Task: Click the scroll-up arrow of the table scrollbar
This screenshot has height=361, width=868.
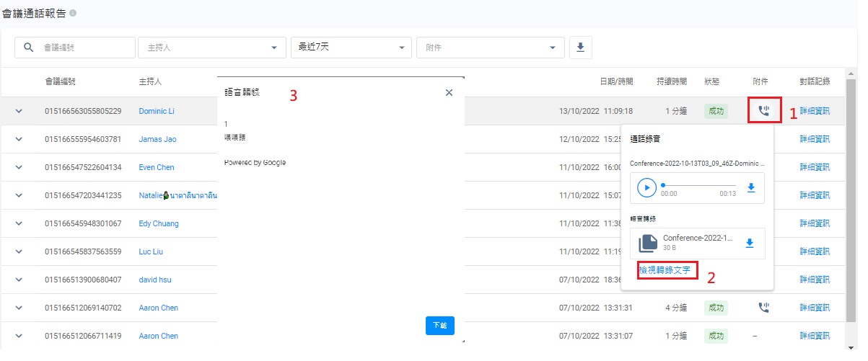Action: [x=851, y=74]
